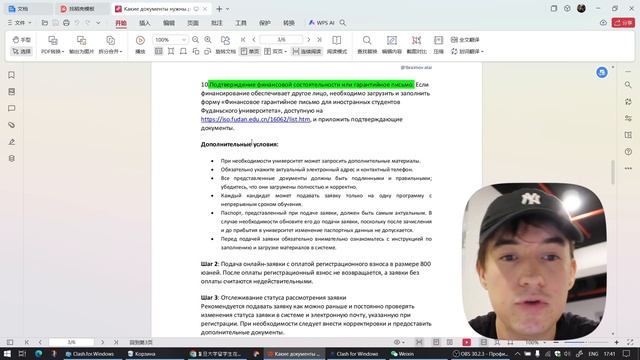
Task: Open the 100% zoom level combo box
Action: pyautogui.click(x=170, y=40)
